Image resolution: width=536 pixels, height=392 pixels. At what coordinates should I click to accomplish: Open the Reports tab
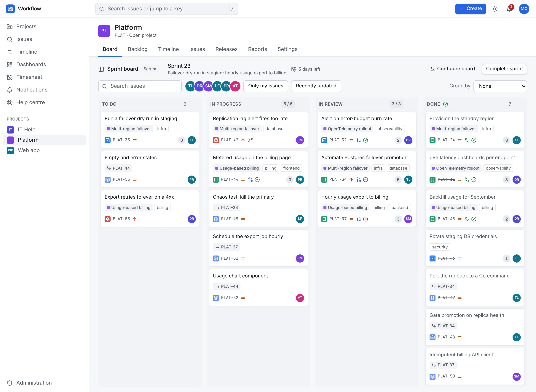point(257,49)
